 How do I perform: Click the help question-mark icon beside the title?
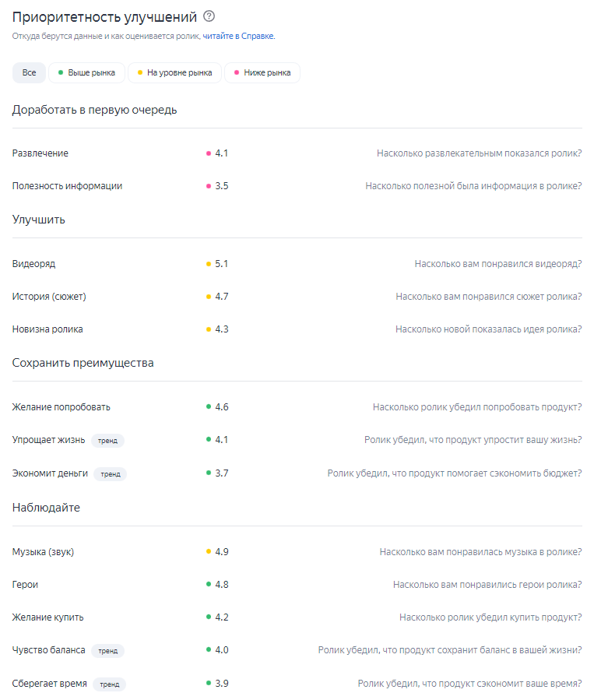point(209,16)
